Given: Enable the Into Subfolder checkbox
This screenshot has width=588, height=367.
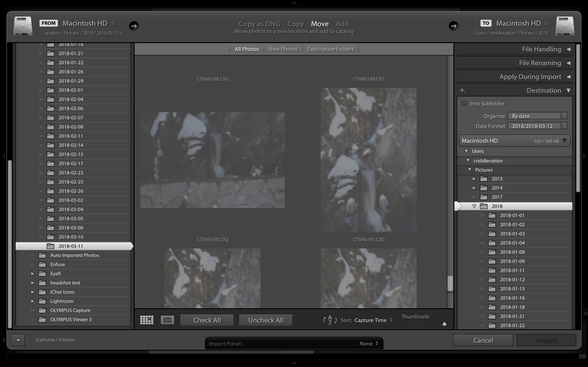Looking at the screenshot, I should coord(464,104).
